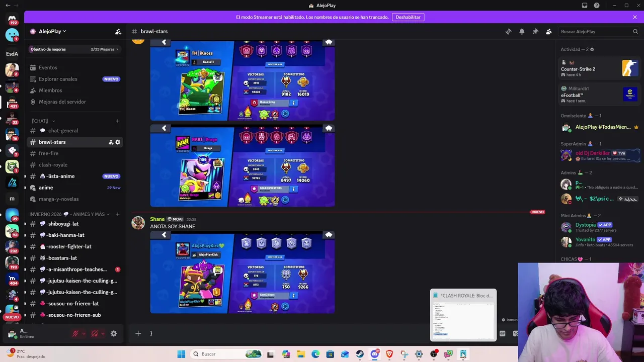644x362 pixels.
Task: Open Explorar canales
Action: click(74, 79)
